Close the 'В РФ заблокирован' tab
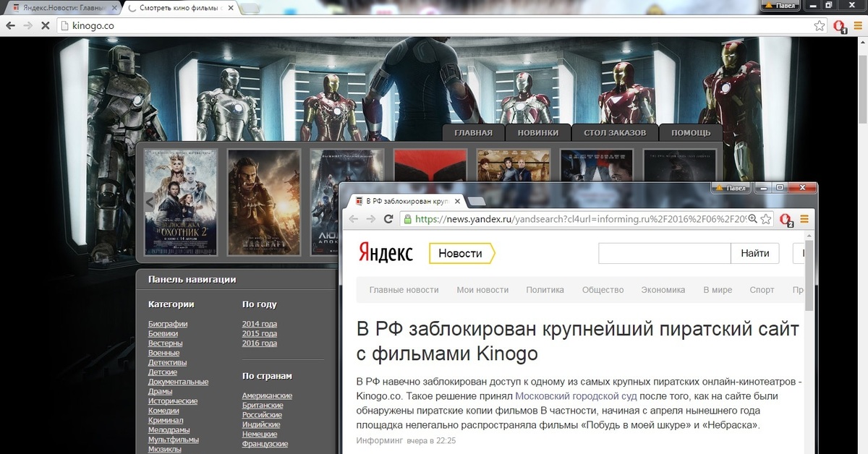The width and height of the screenshot is (868, 454). pos(456,200)
